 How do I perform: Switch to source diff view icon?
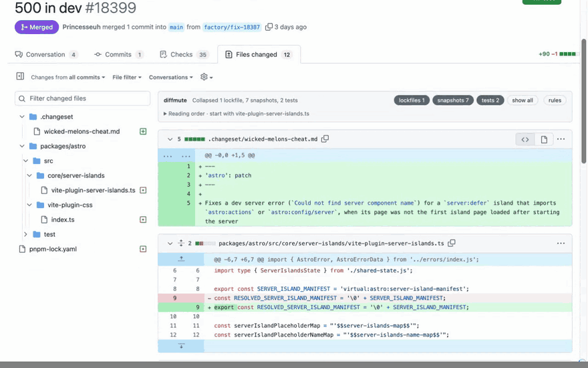pos(525,139)
